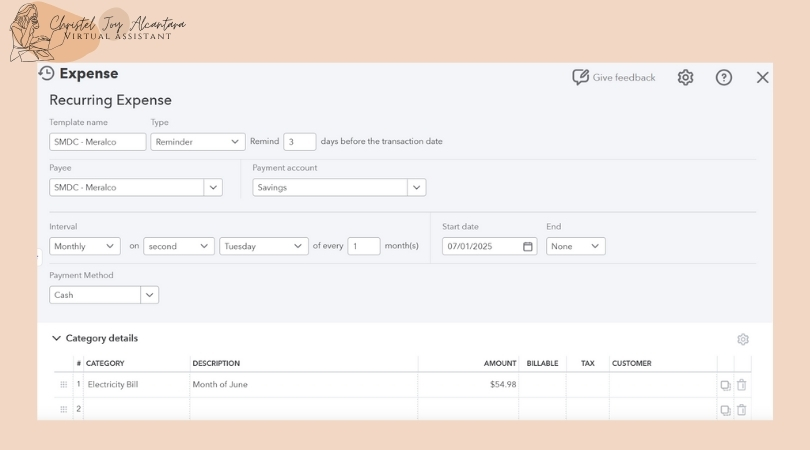Open the settings gear in header

click(x=685, y=77)
